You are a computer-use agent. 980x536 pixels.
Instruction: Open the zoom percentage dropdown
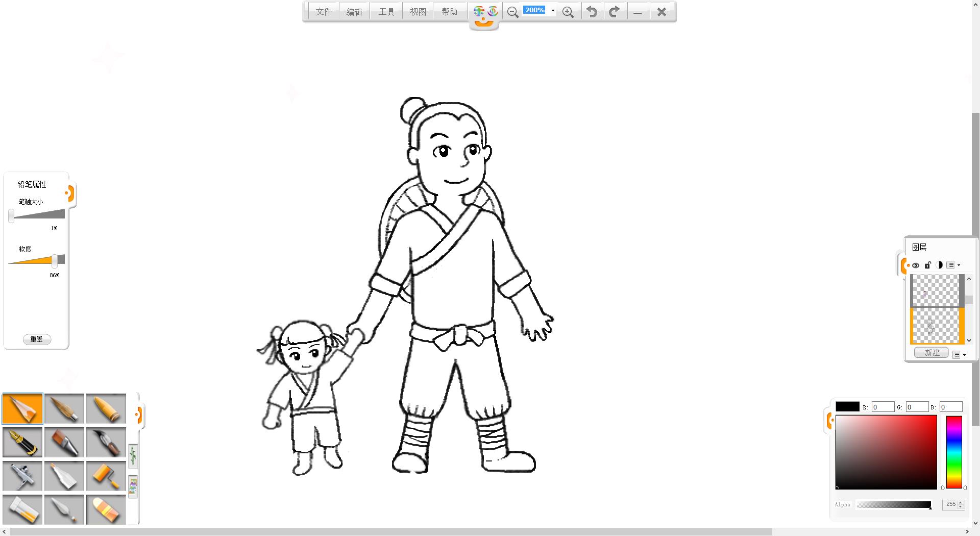[553, 11]
